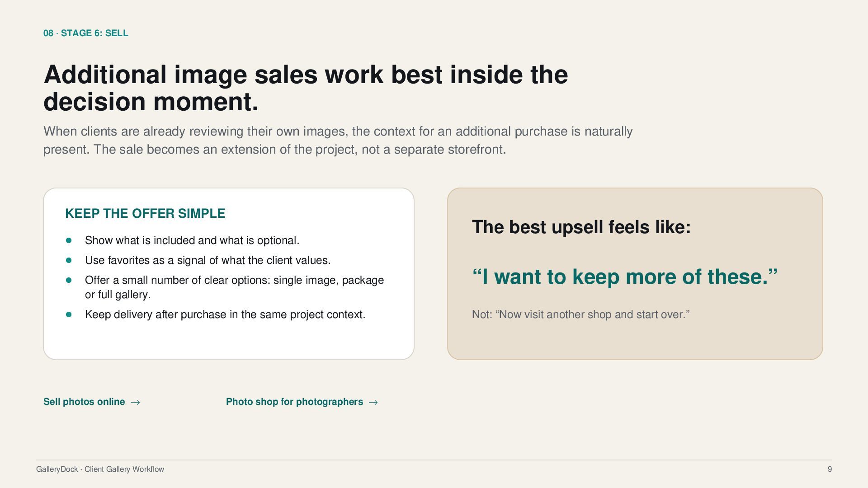Select The best upsell feels like text

(581, 227)
